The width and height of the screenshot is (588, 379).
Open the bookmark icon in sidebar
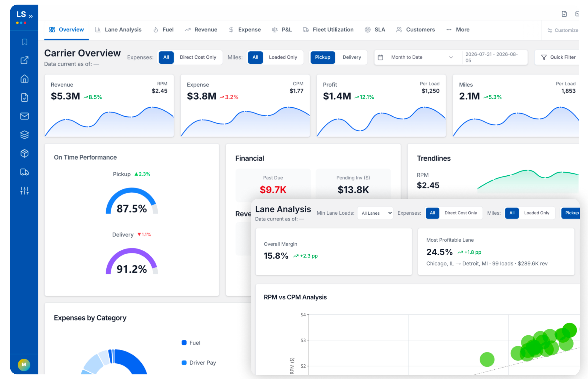[x=24, y=42]
